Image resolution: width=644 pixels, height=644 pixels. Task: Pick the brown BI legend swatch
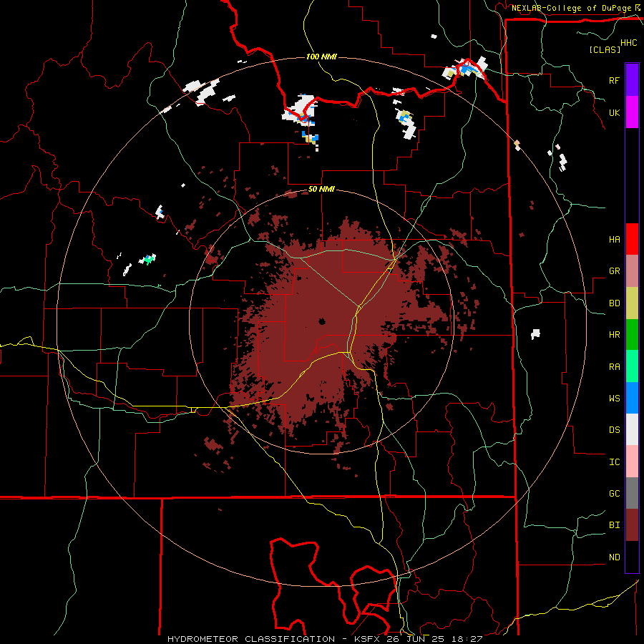pyautogui.click(x=632, y=525)
